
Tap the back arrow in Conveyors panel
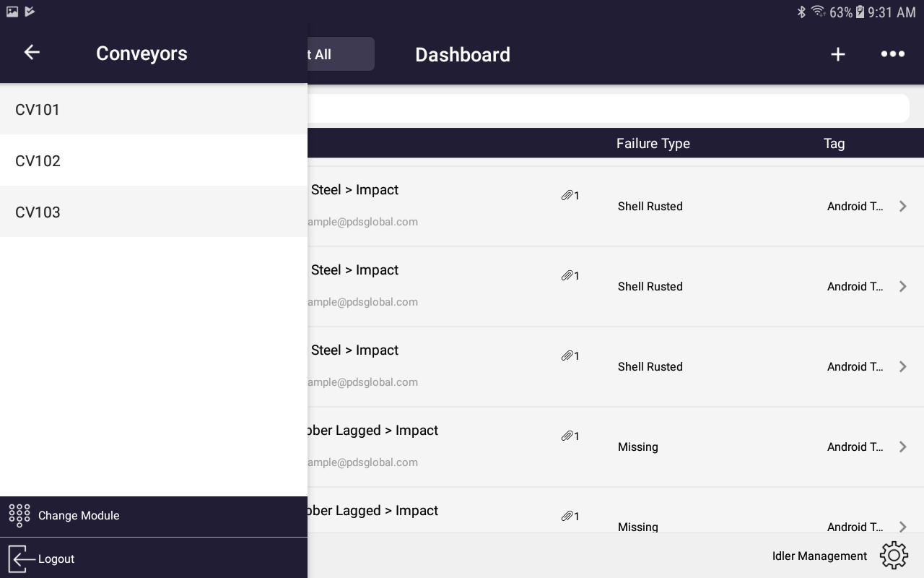pyautogui.click(x=32, y=53)
